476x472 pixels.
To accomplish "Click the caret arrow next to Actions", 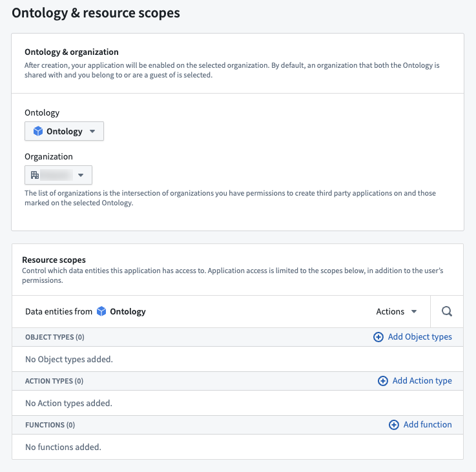I will pyautogui.click(x=414, y=311).
